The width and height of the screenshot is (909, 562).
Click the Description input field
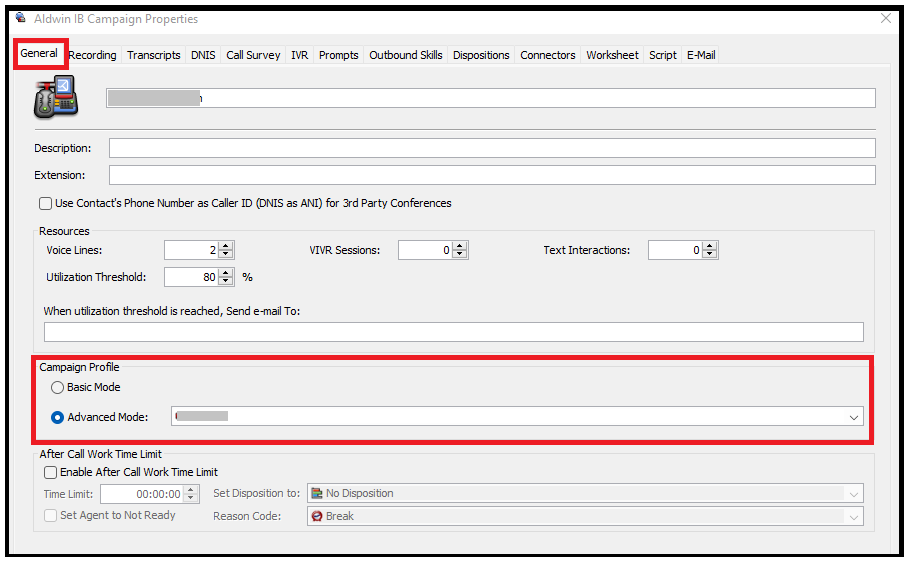492,148
